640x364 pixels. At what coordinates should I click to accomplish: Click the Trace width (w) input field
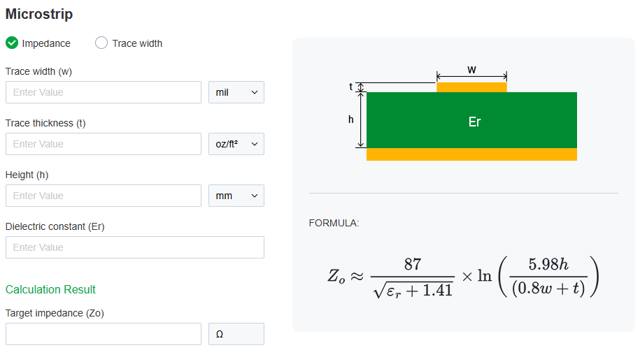coord(104,92)
